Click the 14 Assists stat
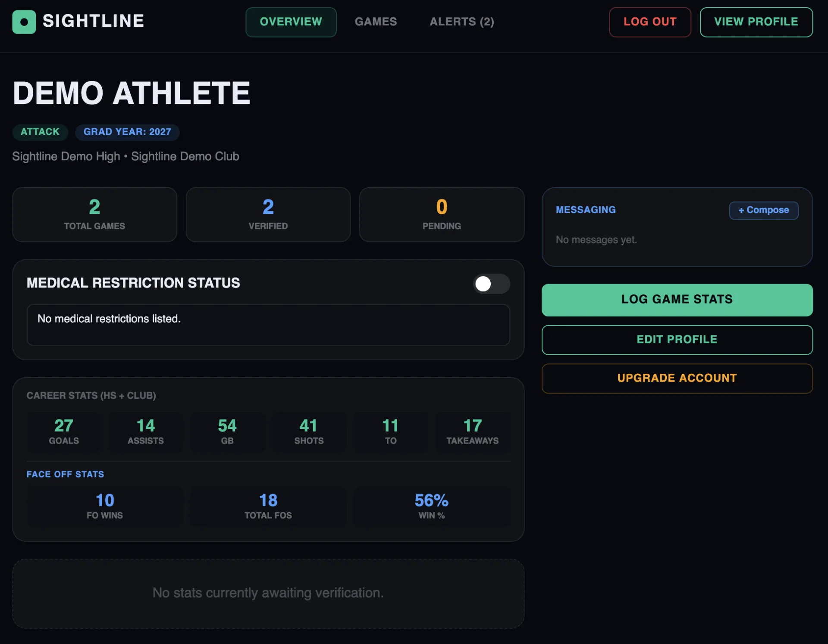 (x=146, y=431)
